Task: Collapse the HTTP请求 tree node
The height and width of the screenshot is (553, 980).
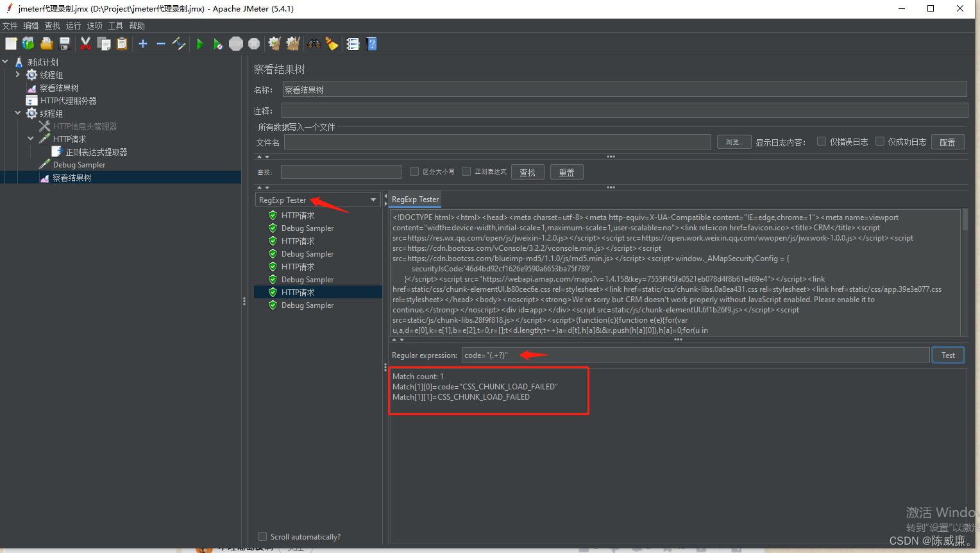Action: (31, 139)
